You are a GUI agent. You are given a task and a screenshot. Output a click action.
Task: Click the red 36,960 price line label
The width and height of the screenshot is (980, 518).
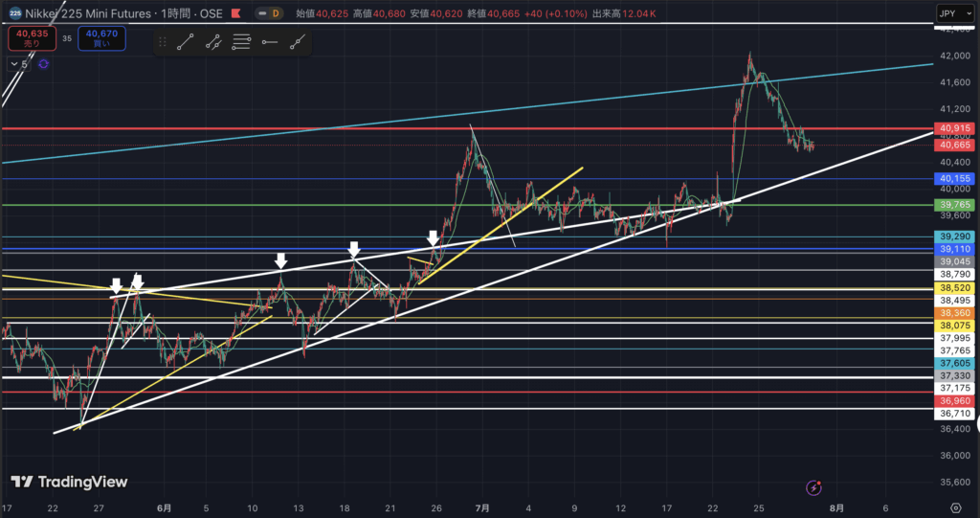[x=954, y=400]
